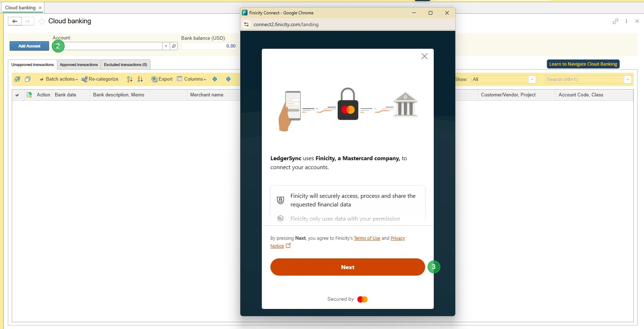Click into the Search (Alt+1) field
This screenshot has width=644, height=329.
(584, 80)
